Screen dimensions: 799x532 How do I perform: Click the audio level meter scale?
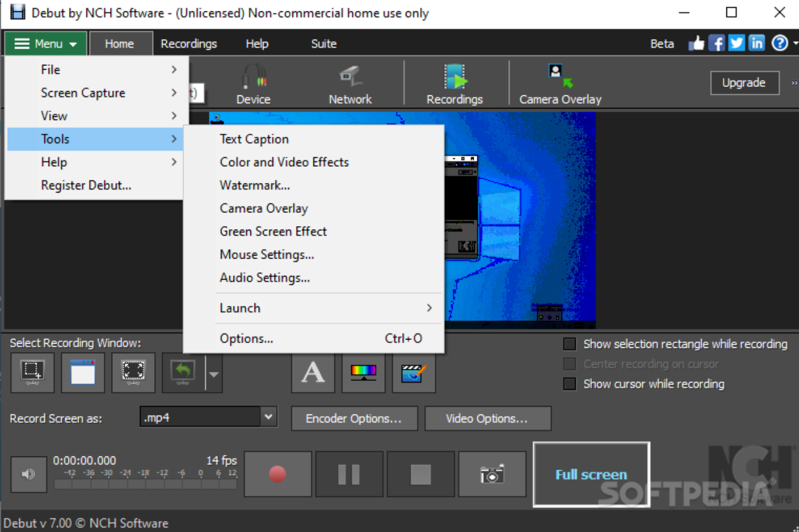(x=144, y=474)
